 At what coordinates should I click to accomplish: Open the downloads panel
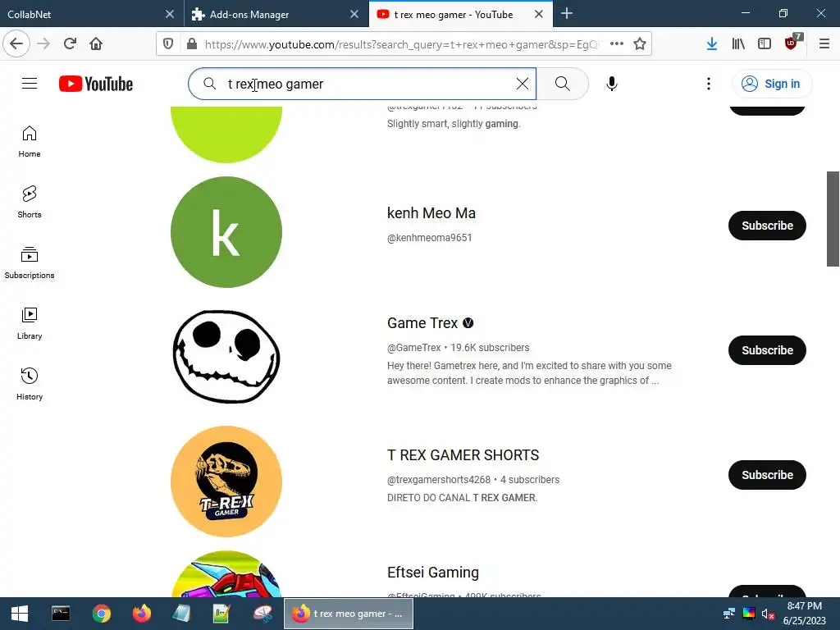click(711, 44)
